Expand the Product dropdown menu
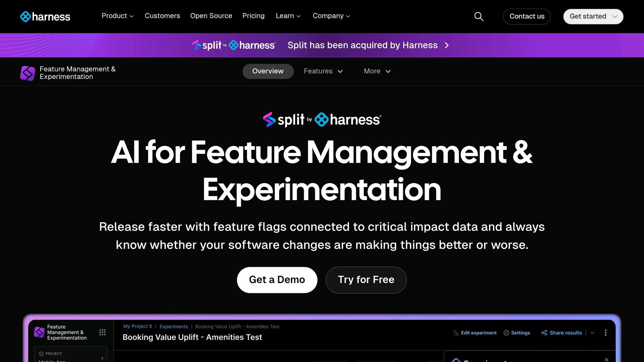This screenshot has width=644, height=362. tap(118, 16)
